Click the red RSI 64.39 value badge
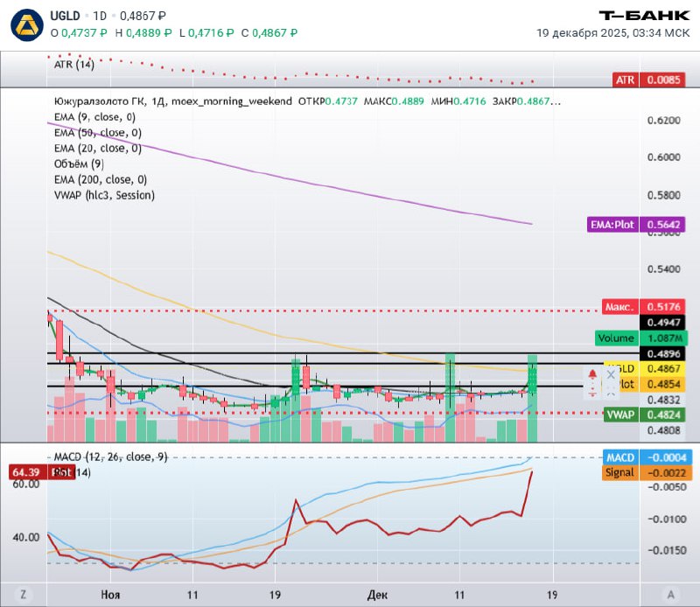This screenshot has width=700, height=607. (x=41, y=472)
